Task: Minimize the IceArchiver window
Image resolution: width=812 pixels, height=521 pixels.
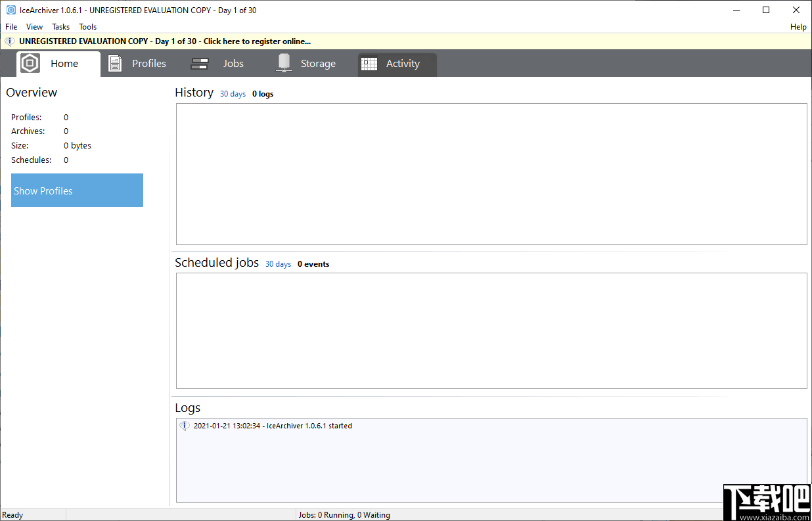Action: coord(736,10)
